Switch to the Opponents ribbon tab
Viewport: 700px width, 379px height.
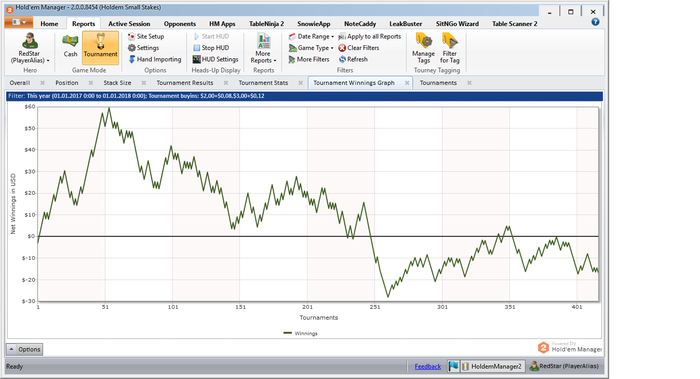click(179, 24)
